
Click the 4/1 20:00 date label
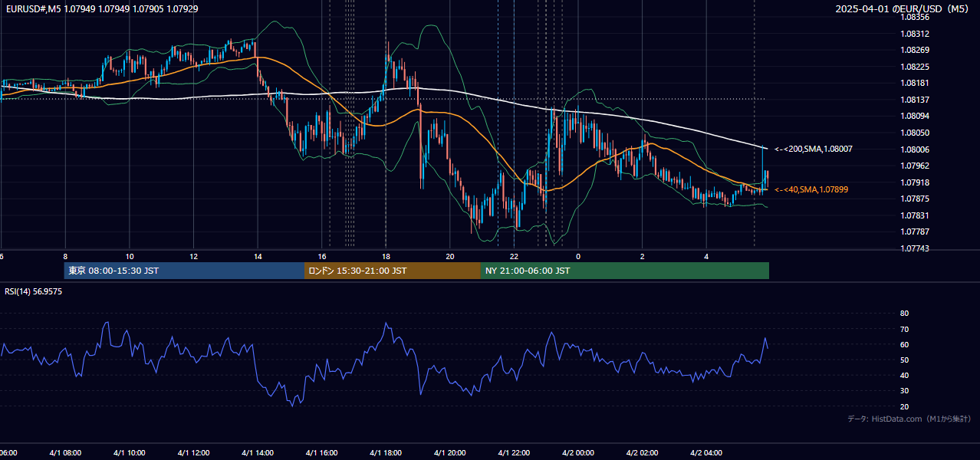click(450, 453)
